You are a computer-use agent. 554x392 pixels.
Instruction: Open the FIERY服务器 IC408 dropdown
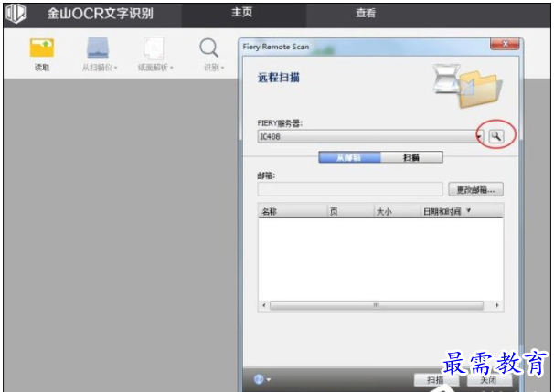[370, 136]
